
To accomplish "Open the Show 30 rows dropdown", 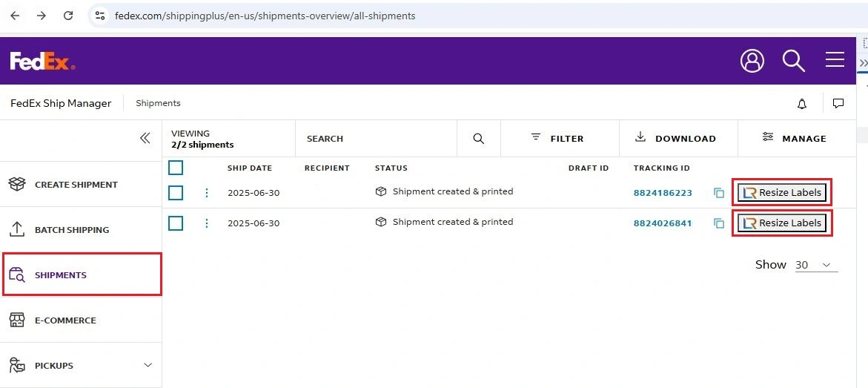I will [815, 265].
